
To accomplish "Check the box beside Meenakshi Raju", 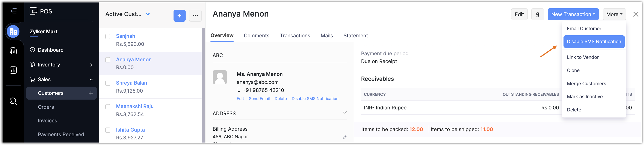I will [108, 107].
